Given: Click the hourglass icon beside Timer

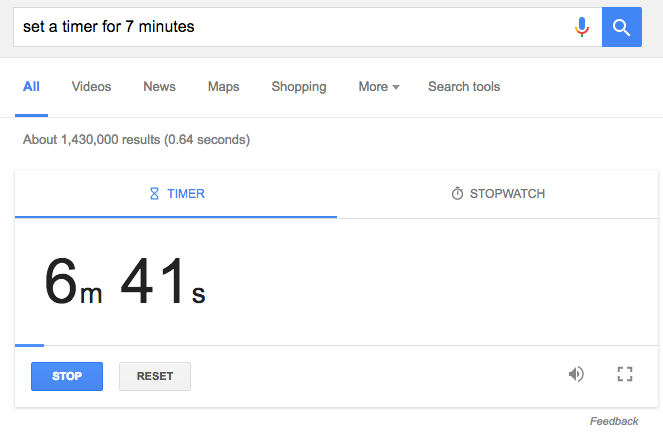Looking at the screenshot, I should click(x=154, y=194).
